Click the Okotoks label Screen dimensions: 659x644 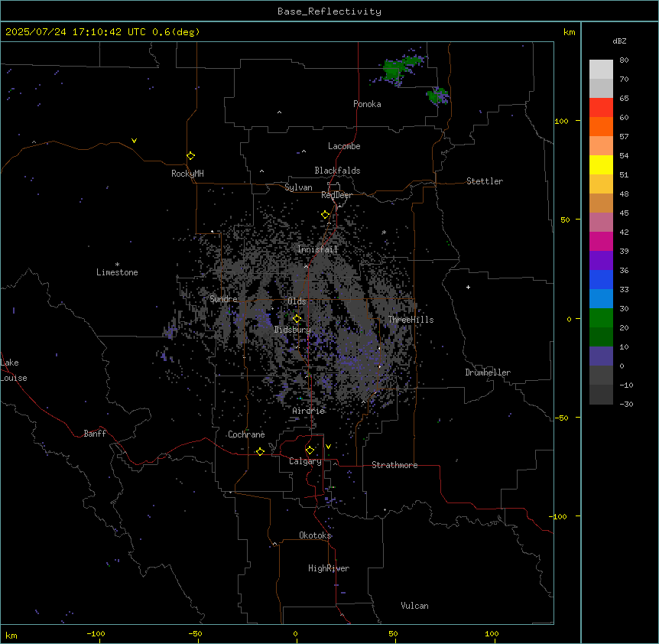[315, 535]
